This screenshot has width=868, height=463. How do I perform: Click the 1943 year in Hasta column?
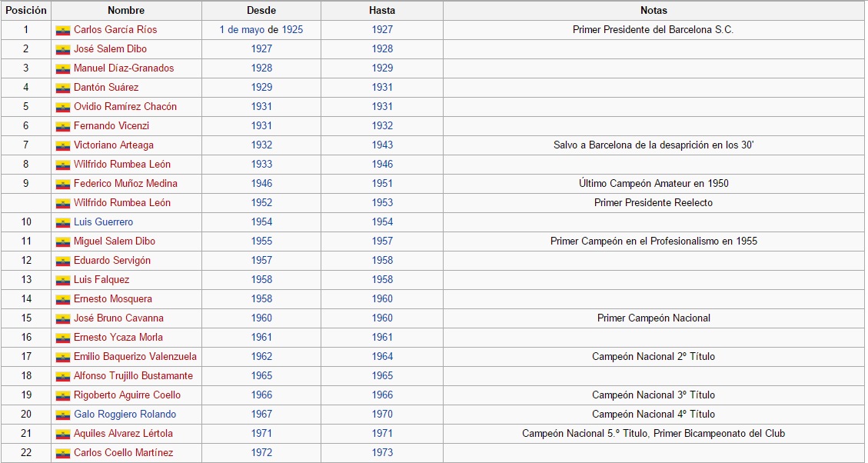coord(382,145)
